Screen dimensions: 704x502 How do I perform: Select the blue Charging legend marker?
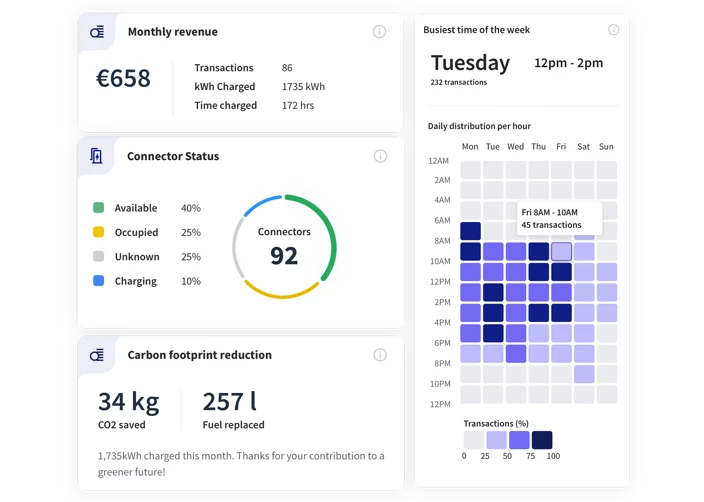pyautogui.click(x=98, y=281)
